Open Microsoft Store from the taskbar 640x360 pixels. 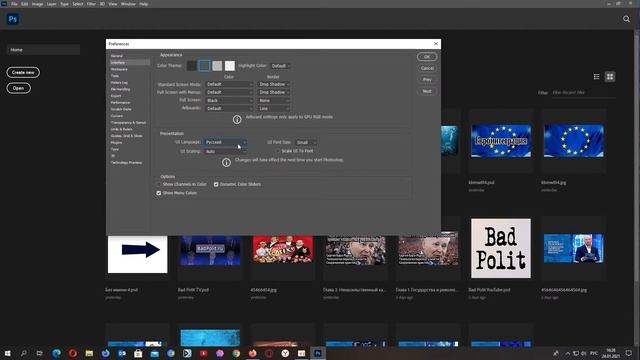(x=138, y=353)
